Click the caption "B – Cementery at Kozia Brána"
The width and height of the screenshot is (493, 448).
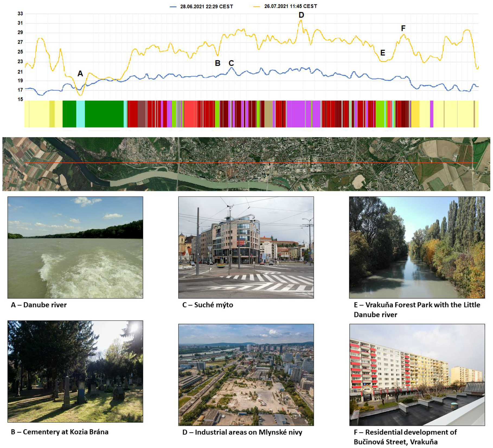(60, 432)
